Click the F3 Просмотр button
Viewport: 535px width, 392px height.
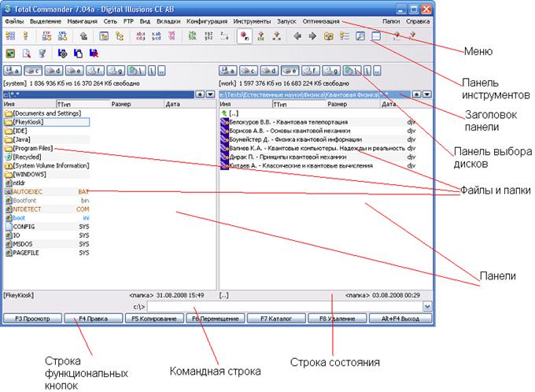[32, 319]
